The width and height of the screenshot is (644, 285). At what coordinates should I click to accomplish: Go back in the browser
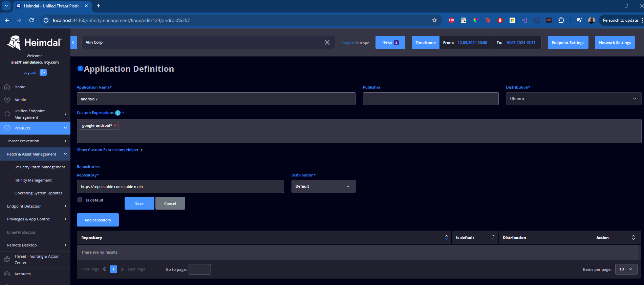coord(7,20)
